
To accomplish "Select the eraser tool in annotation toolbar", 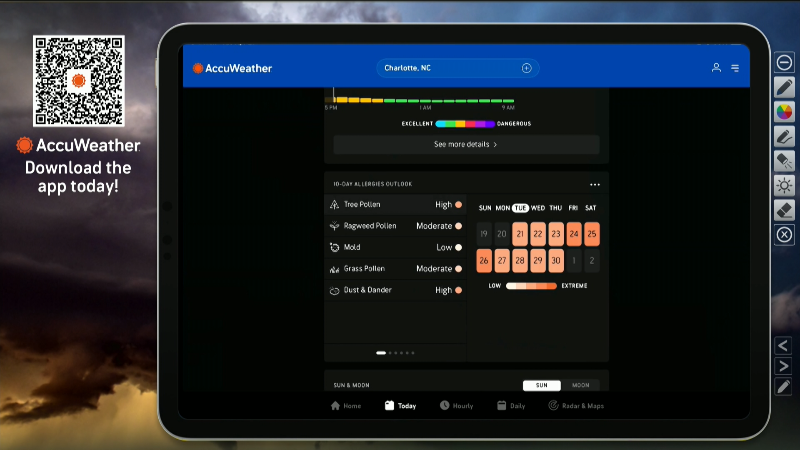I will pyautogui.click(x=785, y=210).
